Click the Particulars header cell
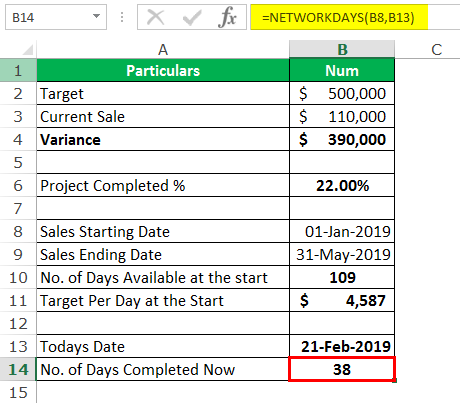 click(x=163, y=70)
